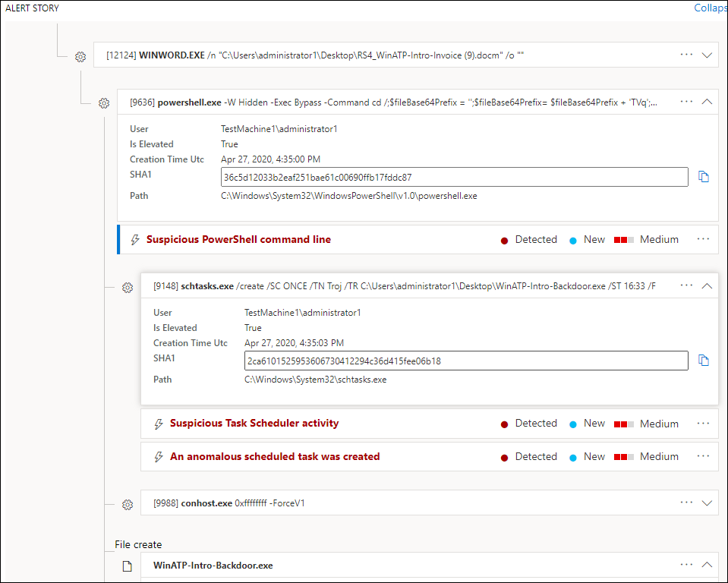The image size is (728, 583).
Task: Expand the conhost.exe process details
Action: [x=708, y=503]
